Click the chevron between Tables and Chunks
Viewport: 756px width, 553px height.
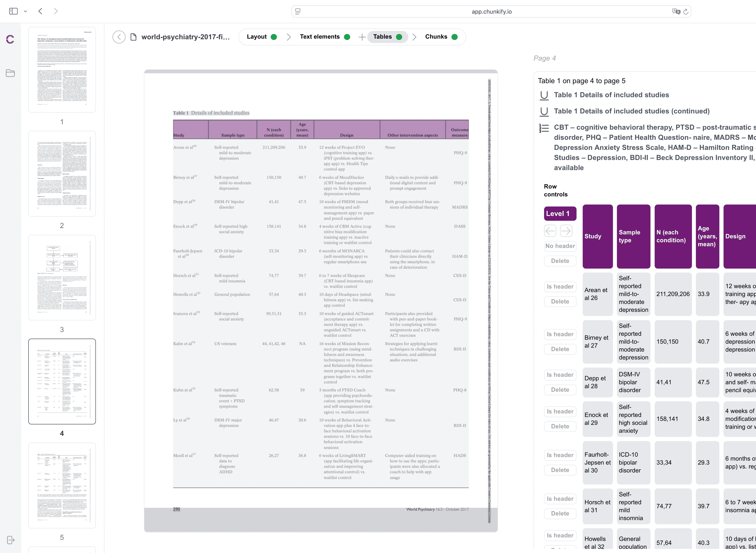tap(414, 37)
